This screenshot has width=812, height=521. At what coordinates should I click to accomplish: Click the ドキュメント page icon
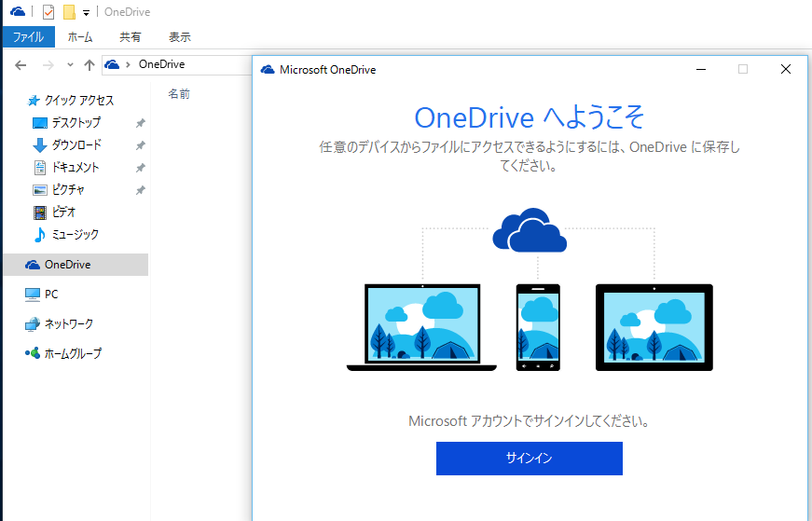(40, 167)
